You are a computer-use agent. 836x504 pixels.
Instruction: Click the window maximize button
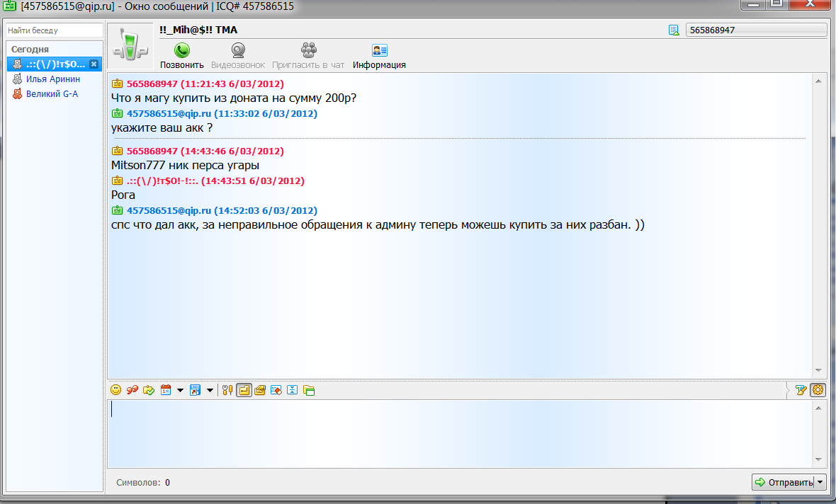[x=777, y=4]
